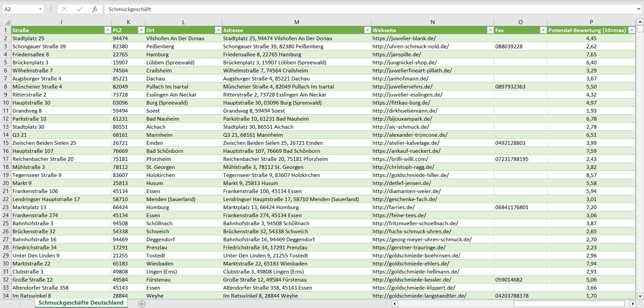Click horizontal scrollbar right arrow
The image size is (644, 308).
click(x=632, y=304)
